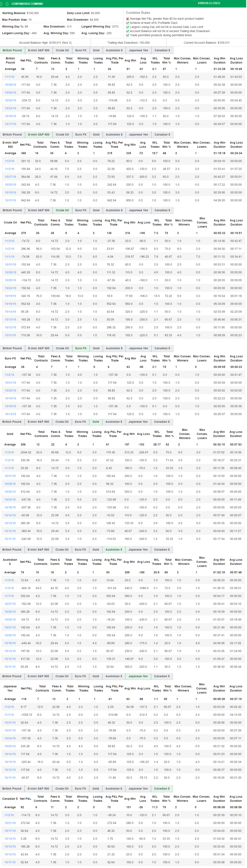This screenshot has height=868, width=247.
Task: Open the 10/27/16 date link in the E-mini S&P 500 table
Action: [10, 177]
